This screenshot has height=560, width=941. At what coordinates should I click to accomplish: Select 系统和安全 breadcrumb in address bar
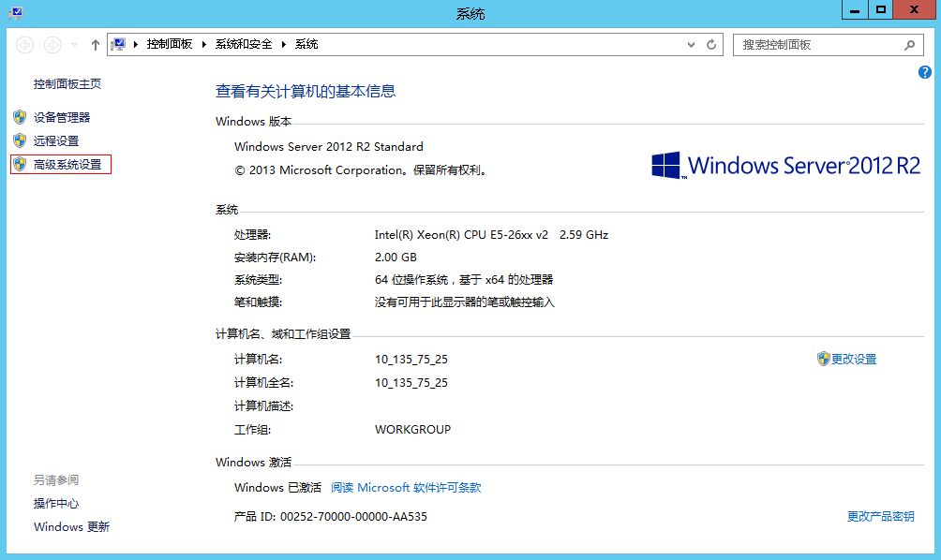coord(244,44)
